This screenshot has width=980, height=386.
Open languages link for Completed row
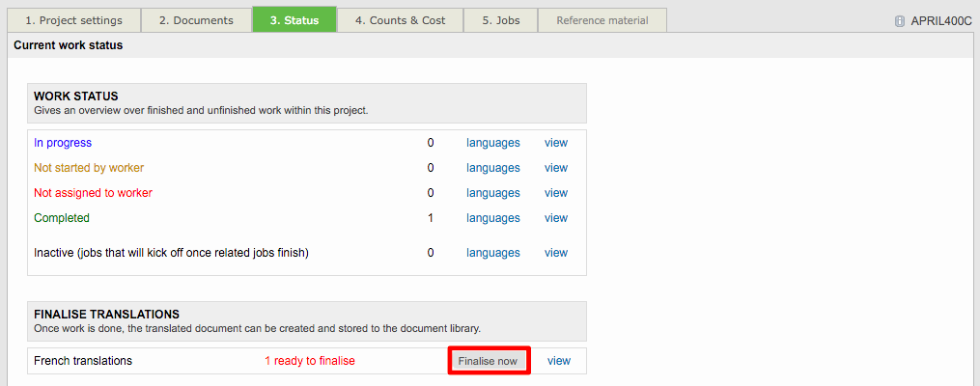point(492,218)
